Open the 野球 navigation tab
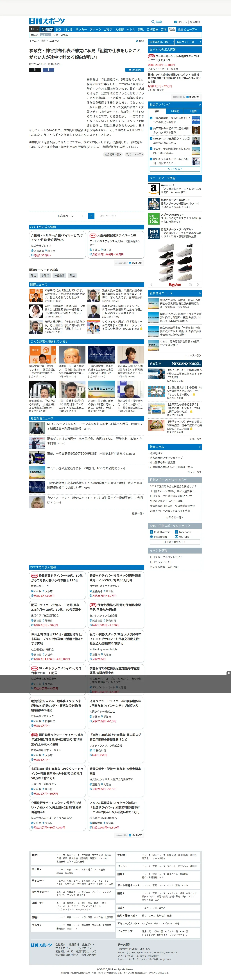Viewport: 231px width, 980px height. pyautogui.click(x=58, y=29)
